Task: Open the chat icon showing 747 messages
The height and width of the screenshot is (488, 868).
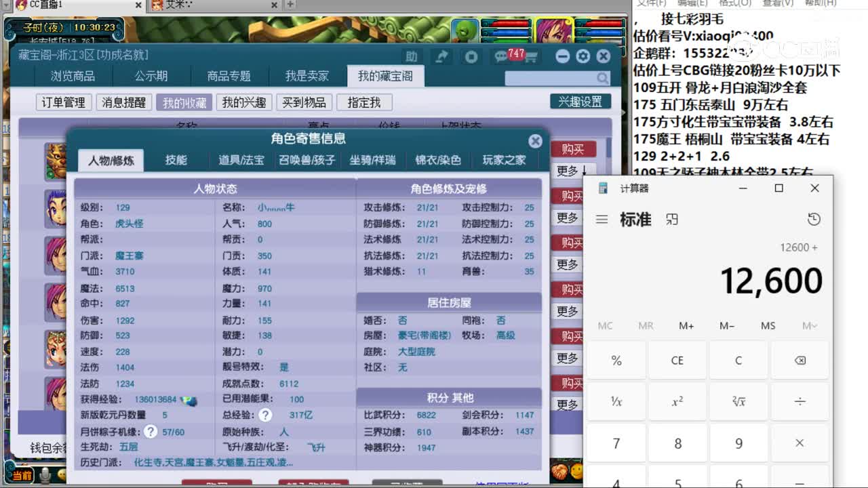Action: pyautogui.click(x=500, y=56)
